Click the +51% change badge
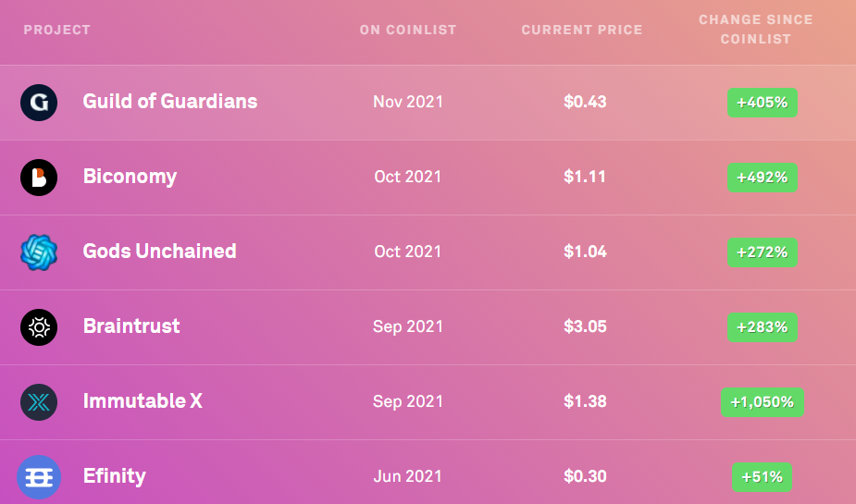Image resolution: width=856 pixels, height=504 pixels. tap(762, 477)
